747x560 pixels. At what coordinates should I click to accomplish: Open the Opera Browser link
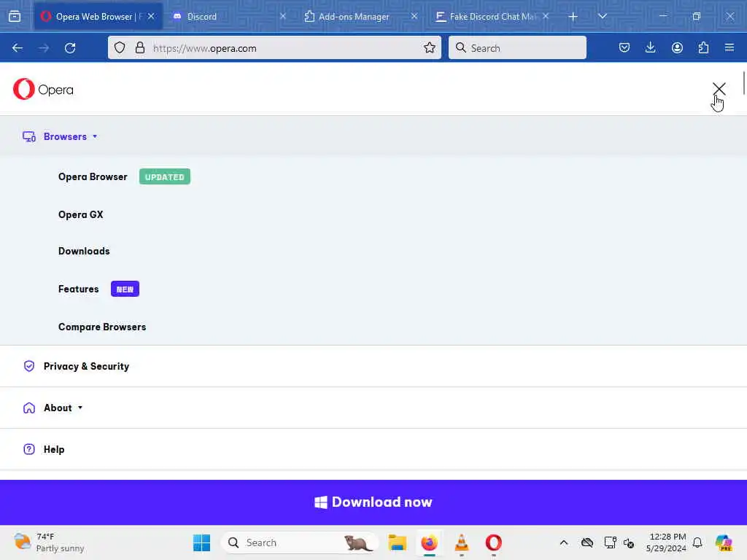tap(93, 176)
